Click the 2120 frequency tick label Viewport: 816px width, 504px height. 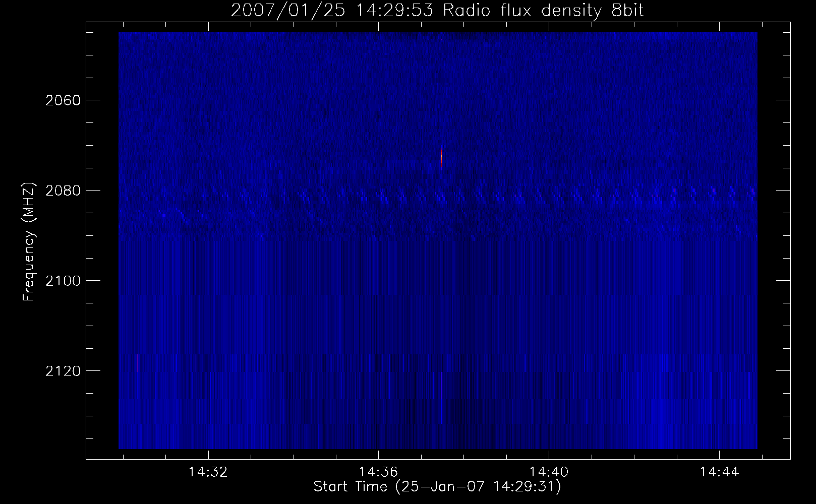pyautogui.click(x=63, y=371)
